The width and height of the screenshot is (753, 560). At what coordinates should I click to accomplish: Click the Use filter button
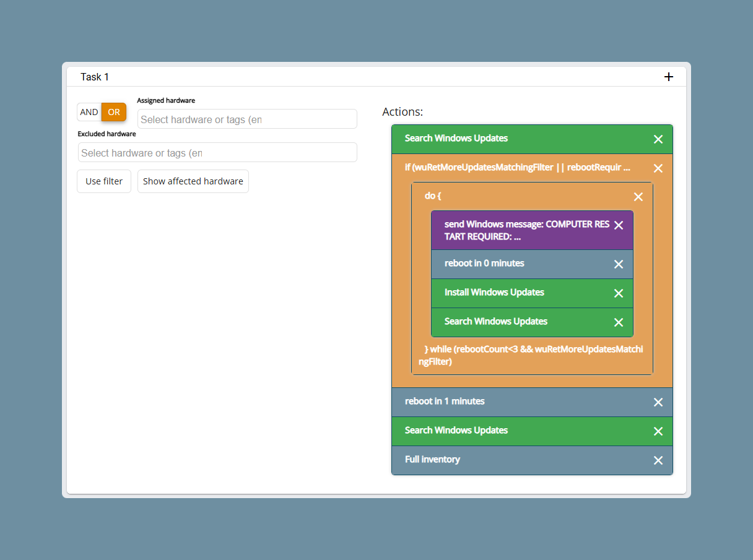tap(104, 181)
